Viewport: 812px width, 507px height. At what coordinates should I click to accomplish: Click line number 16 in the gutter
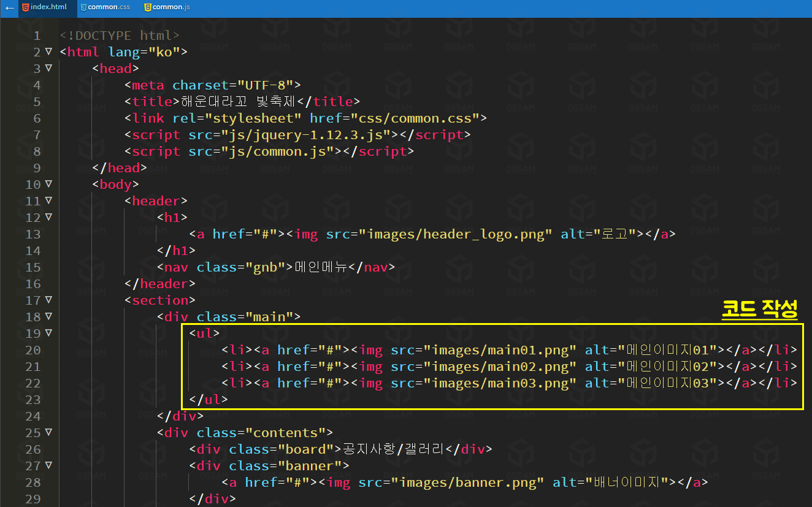point(33,284)
